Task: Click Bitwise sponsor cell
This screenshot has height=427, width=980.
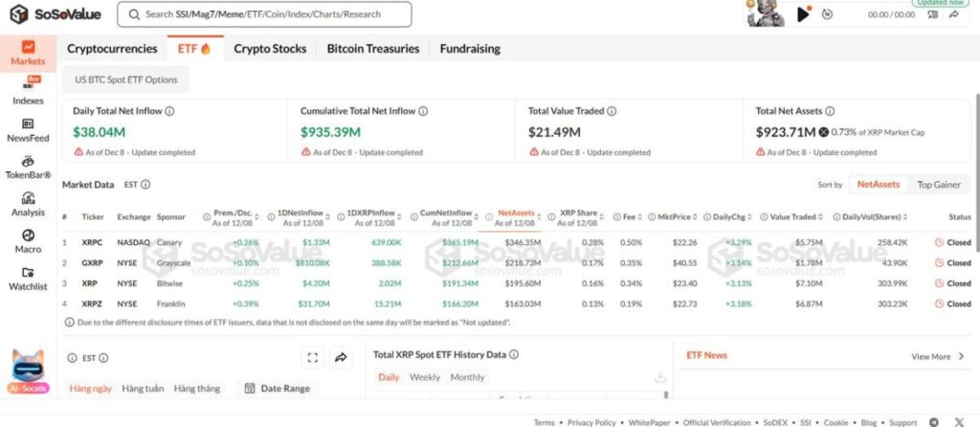Action: 168,283
